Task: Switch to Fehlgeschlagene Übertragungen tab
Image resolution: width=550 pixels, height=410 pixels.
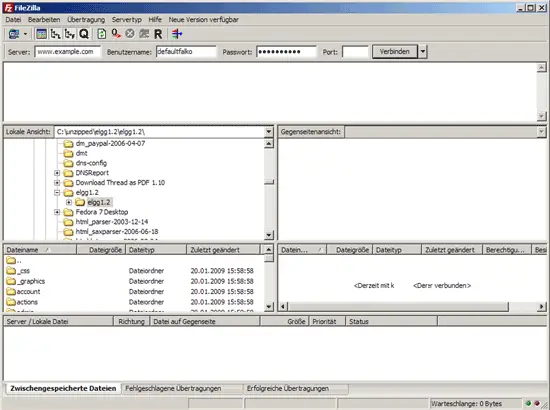Action: [x=182, y=389]
